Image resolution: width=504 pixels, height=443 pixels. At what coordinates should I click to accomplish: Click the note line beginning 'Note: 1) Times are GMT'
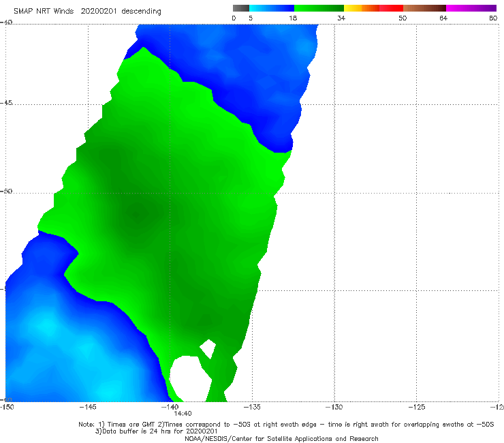click(286, 425)
